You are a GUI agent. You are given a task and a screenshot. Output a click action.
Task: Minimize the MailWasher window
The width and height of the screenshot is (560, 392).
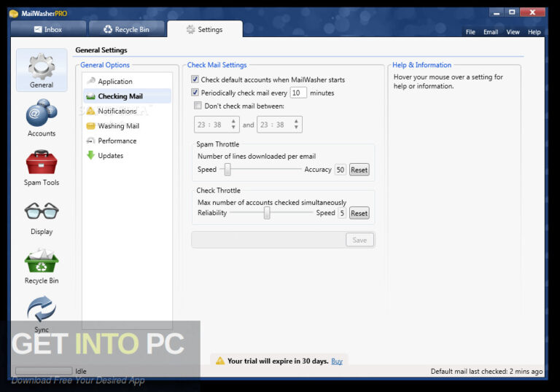[x=497, y=12]
